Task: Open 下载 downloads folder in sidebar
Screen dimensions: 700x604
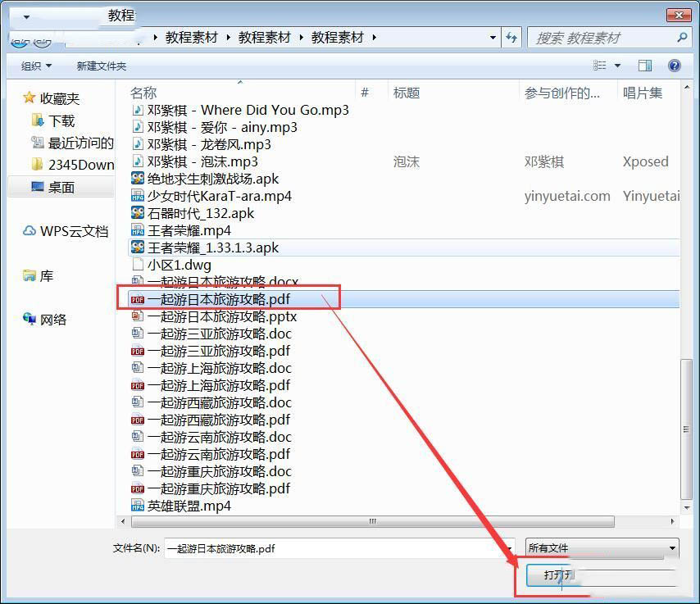Action: [x=53, y=120]
